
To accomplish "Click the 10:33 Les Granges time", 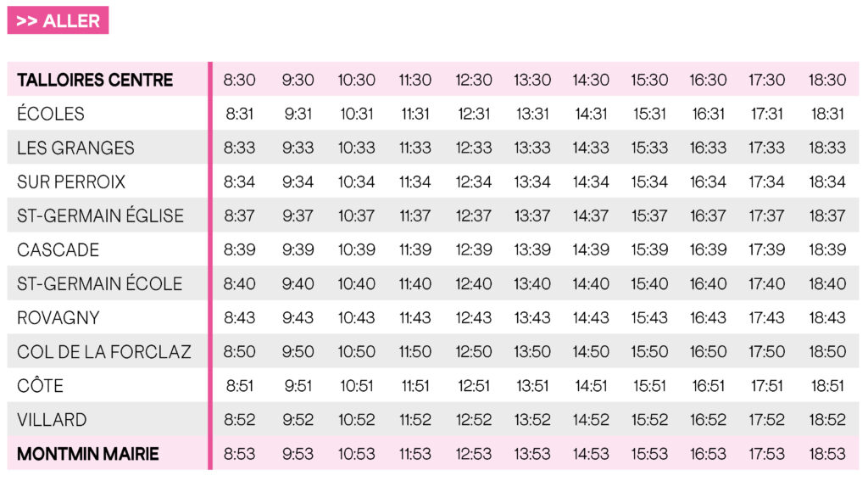I will [x=357, y=148].
